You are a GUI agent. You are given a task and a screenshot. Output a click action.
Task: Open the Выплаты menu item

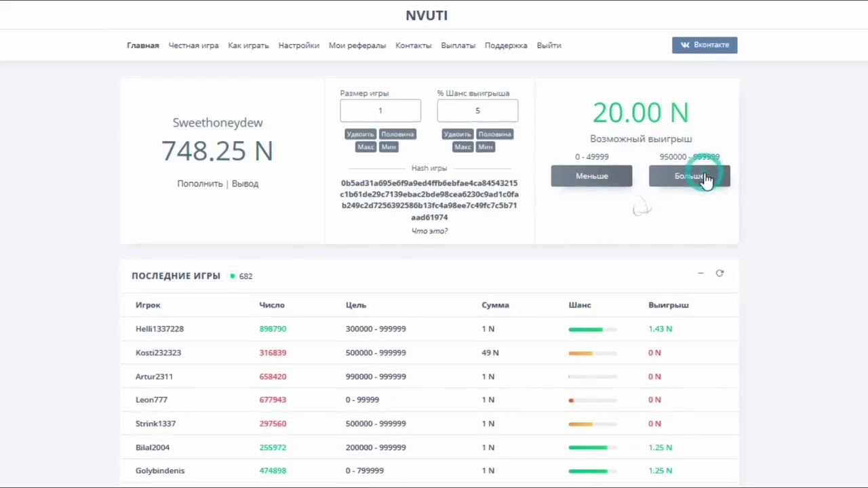tap(458, 45)
